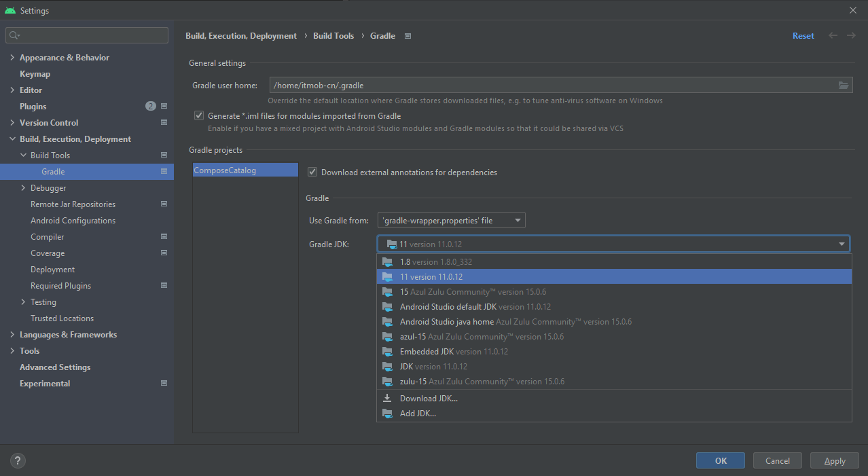Expand Languages & Frameworks node
The width and height of the screenshot is (868, 476).
(x=12, y=335)
